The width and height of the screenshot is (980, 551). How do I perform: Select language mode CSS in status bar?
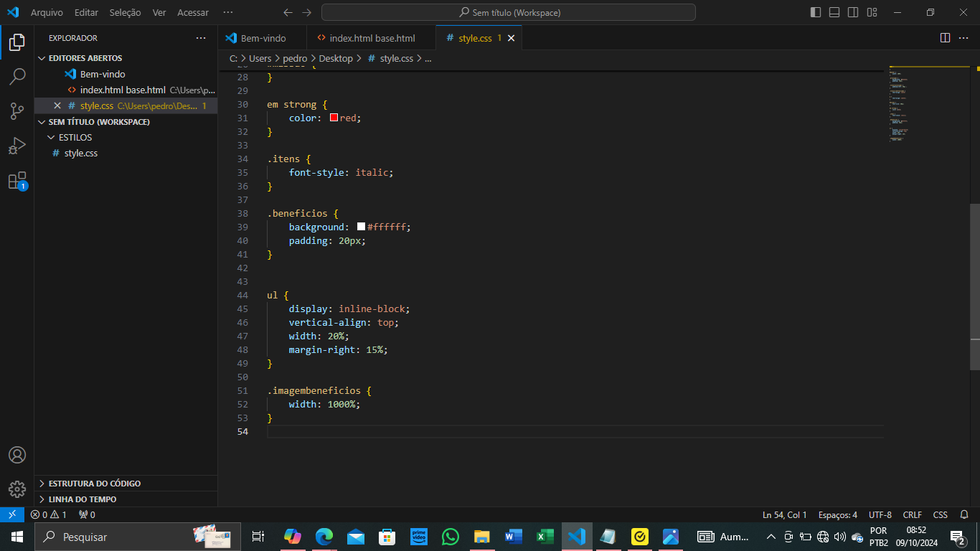(941, 514)
